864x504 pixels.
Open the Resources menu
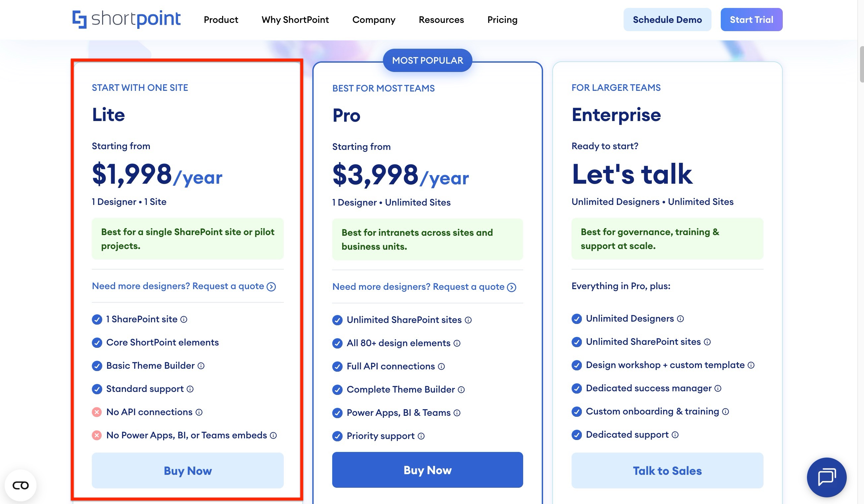coord(441,20)
